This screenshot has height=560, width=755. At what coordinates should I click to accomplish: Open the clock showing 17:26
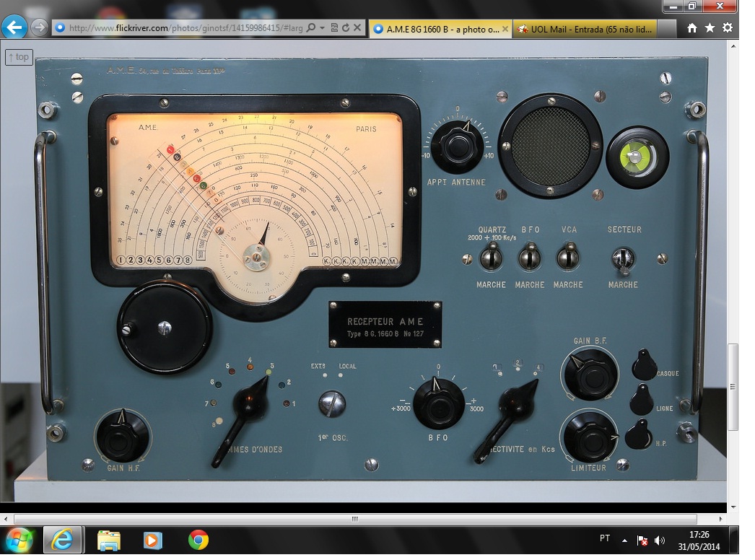tap(699, 541)
